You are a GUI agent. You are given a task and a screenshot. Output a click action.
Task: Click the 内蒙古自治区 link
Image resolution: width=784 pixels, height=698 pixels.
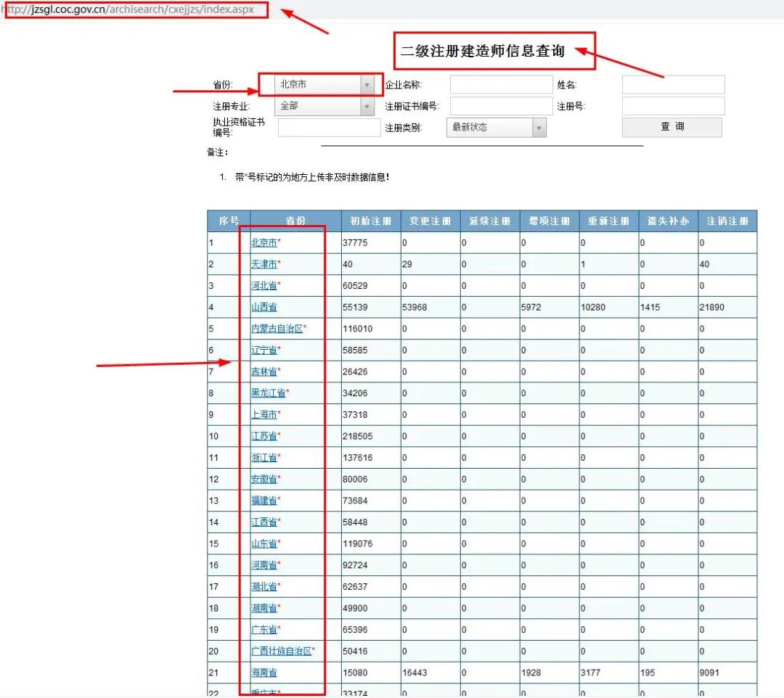click(277, 329)
